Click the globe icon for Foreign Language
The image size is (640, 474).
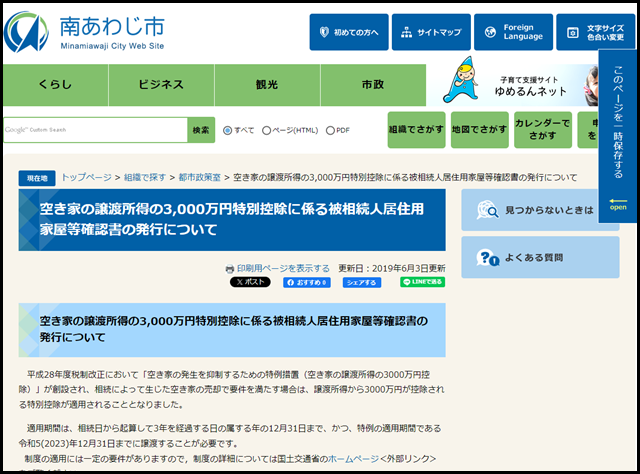pos(490,32)
